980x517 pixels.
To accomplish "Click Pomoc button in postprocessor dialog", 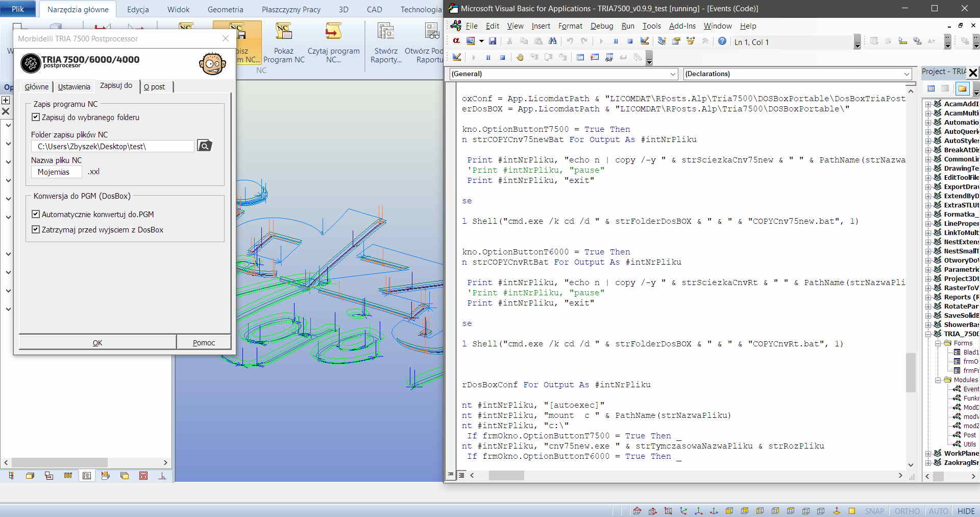I will [204, 342].
